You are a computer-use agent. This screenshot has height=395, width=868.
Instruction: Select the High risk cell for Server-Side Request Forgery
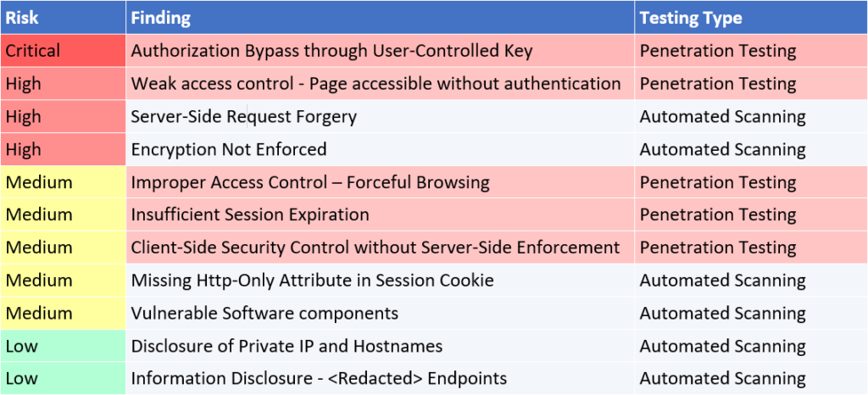(63, 117)
